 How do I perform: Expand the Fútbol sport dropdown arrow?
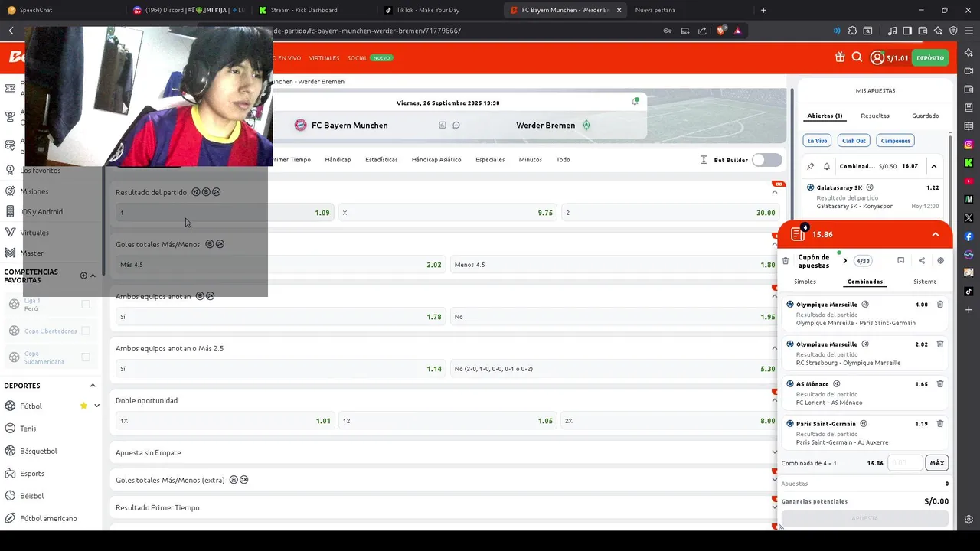96,406
